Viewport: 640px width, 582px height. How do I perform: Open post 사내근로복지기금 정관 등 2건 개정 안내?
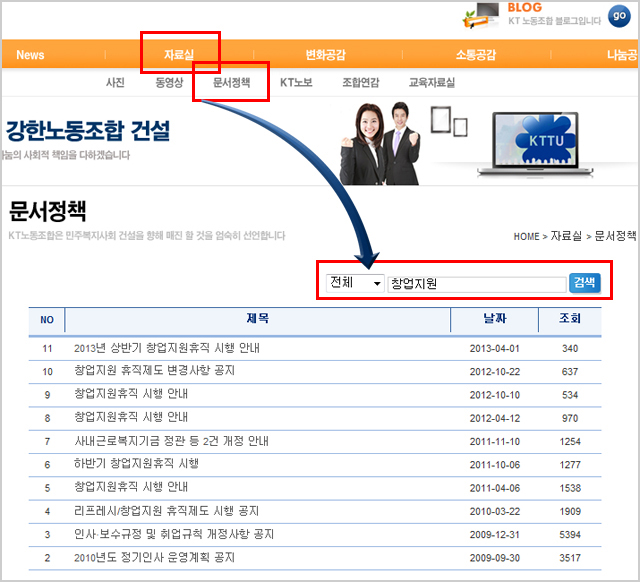click(x=171, y=441)
